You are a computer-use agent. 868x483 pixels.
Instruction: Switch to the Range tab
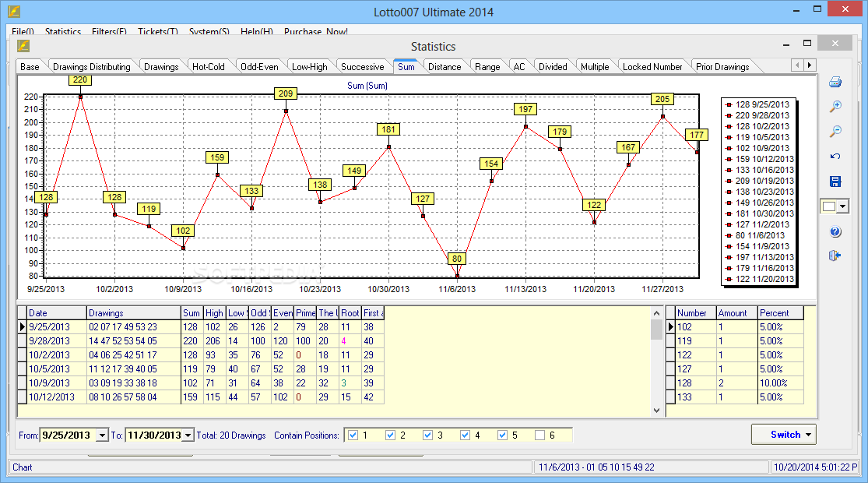487,66
